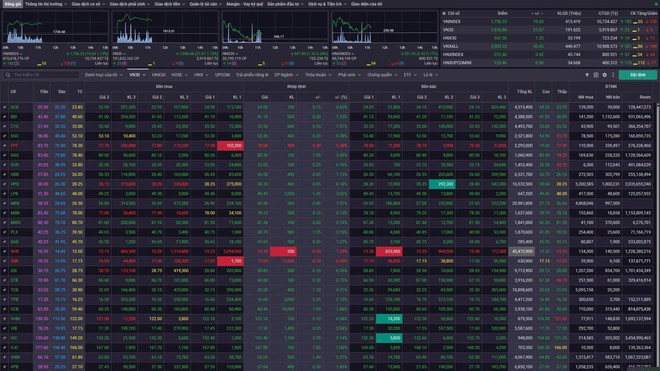
Task: Open Giao diện của tôi menu item
Action: 366,4
